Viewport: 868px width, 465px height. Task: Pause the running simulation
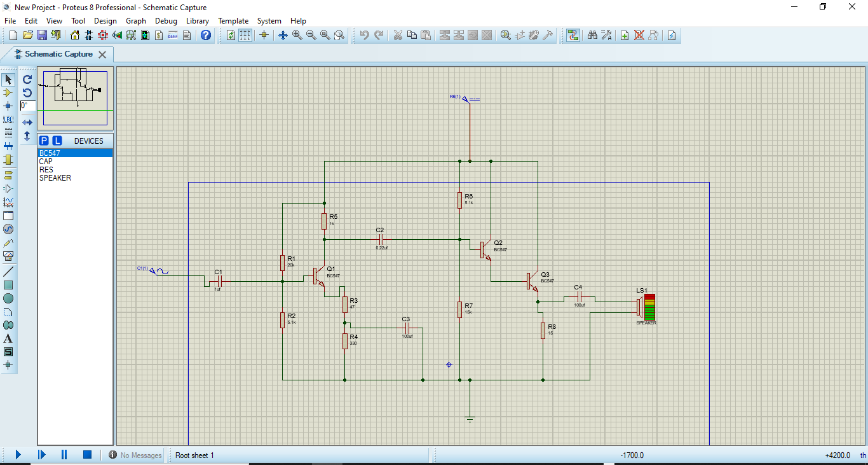[64, 454]
